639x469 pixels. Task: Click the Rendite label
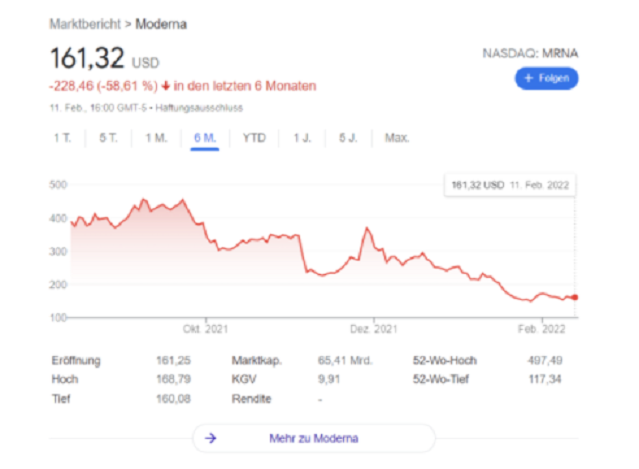(251, 399)
